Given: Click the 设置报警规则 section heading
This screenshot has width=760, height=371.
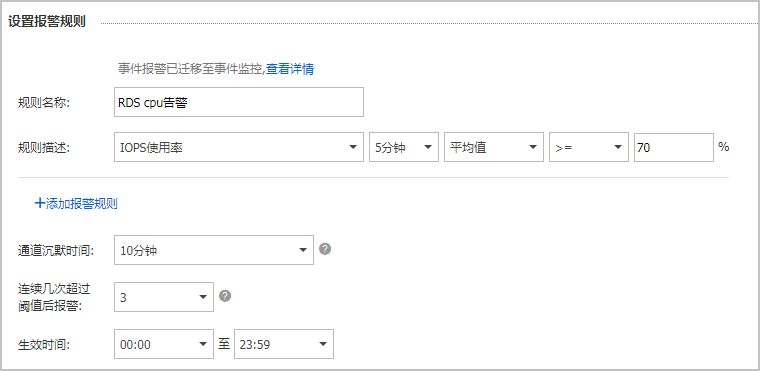Looking at the screenshot, I should (47, 22).
